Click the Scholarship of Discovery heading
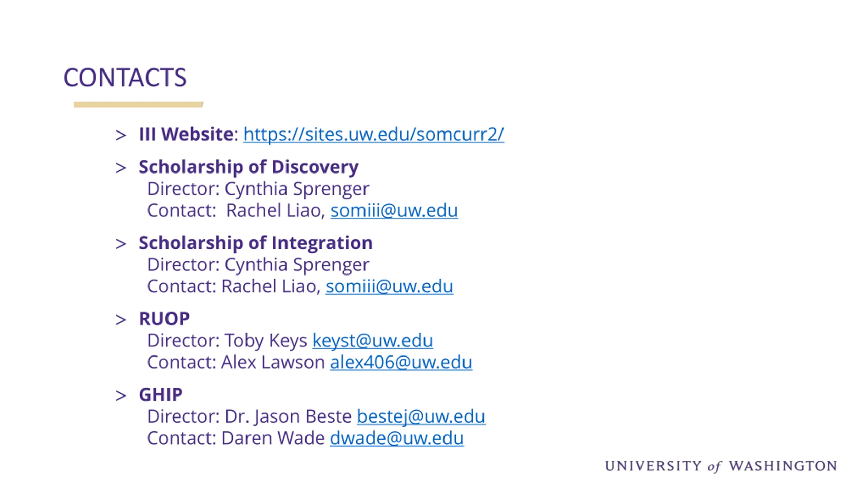The width and height of the screenshot is (868, 488). coord(249,167)
